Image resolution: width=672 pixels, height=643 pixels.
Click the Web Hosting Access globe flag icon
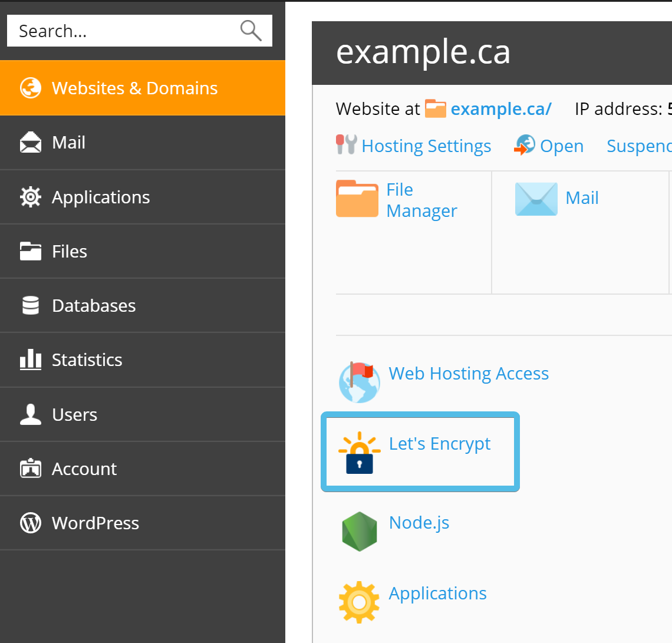[359, 382]
